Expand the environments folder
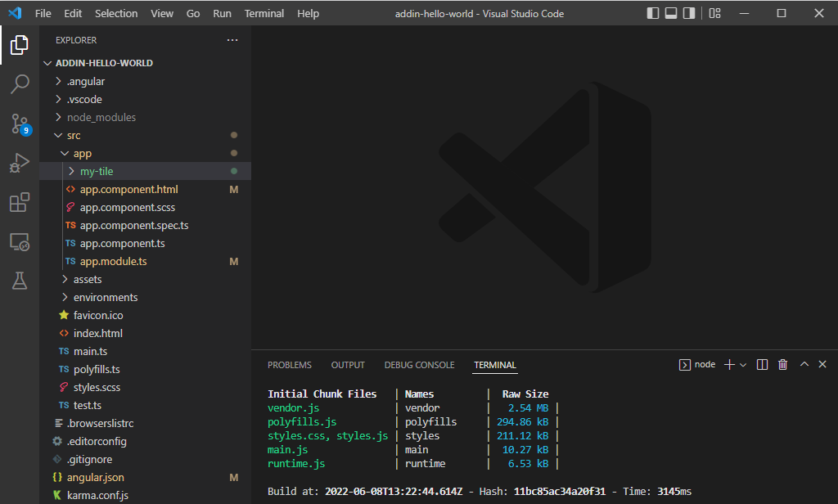 pyautogui.click(x=146, y=297)
